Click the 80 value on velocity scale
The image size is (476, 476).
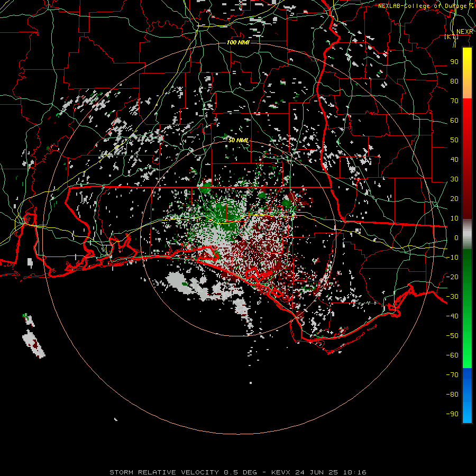click(x=454, y=81)
